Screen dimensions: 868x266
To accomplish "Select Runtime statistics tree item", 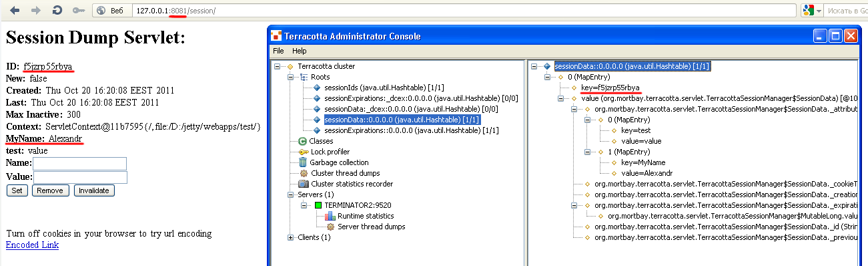I will tap(366, 216).
